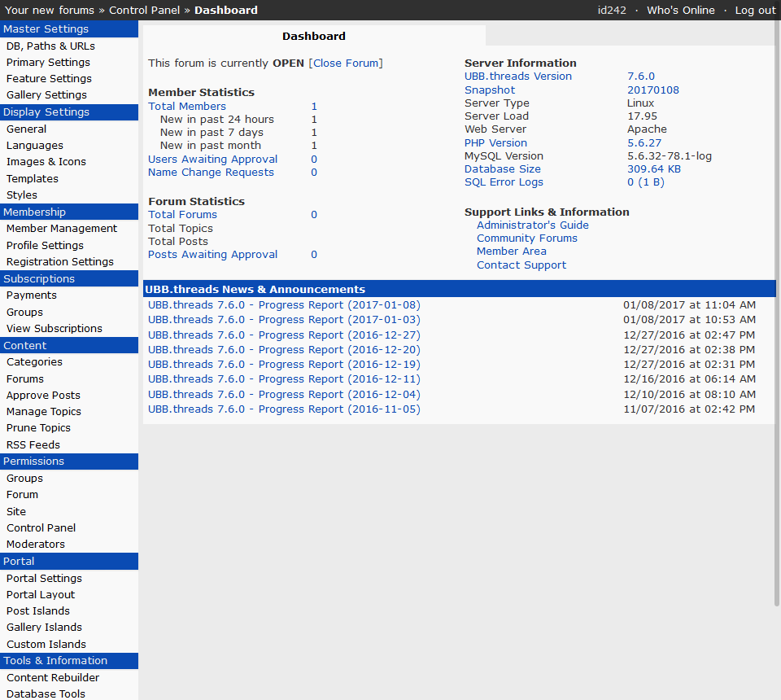Viewport: 781px width, 700px height.
Task: Click the Database Size link
Action: 503,169
